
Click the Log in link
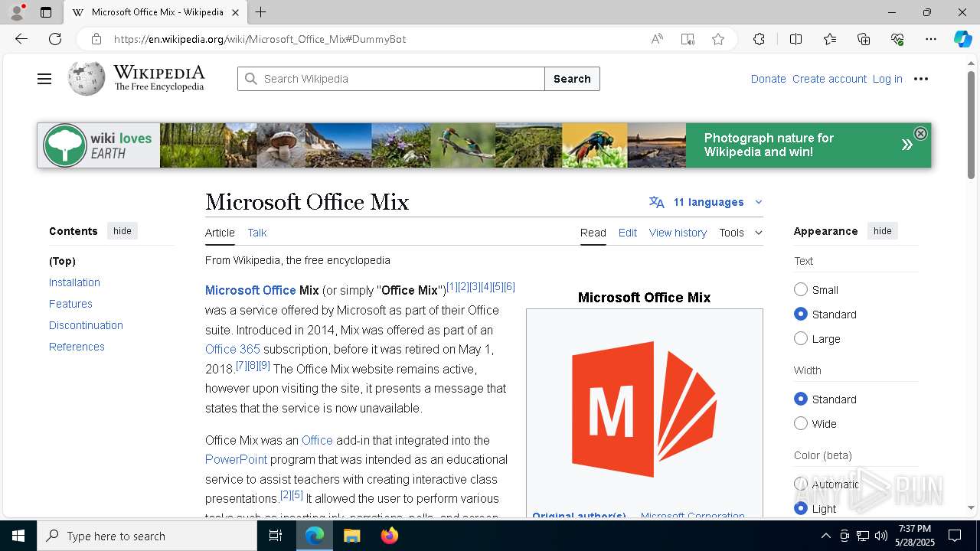pyautogui.click(x=887, y=79)
